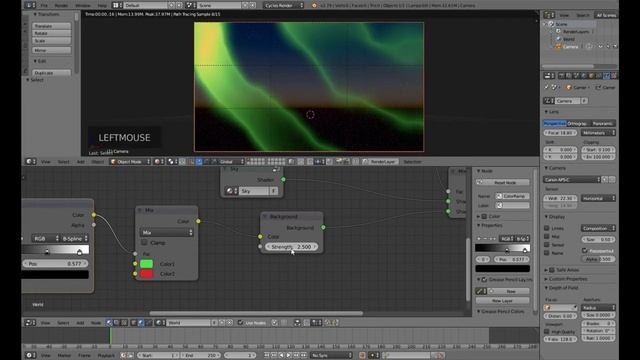Click the outliner editor type icon
Image resolution: width=640 pixels, height=360 pixels.
tap(549, 15)
